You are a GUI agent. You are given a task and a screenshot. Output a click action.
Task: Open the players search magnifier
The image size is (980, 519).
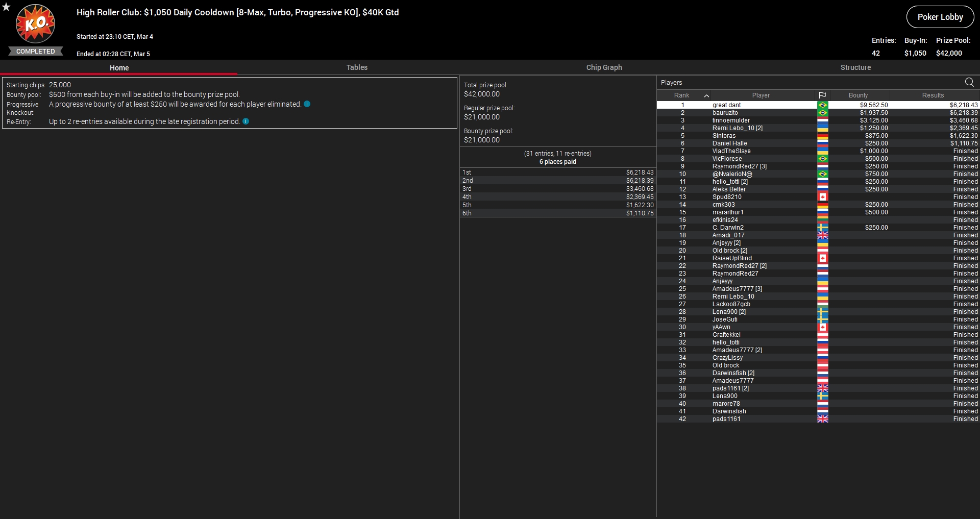pos(969,82)
